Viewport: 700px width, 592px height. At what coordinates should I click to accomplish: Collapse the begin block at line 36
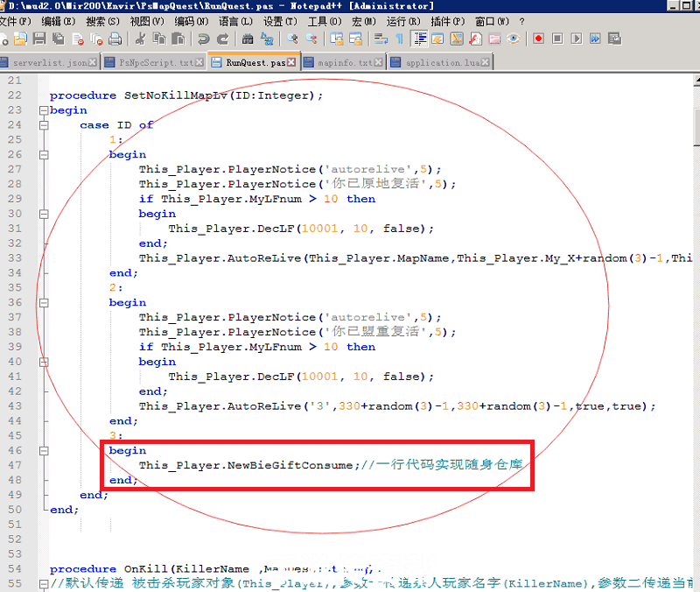tap(44, 303)
